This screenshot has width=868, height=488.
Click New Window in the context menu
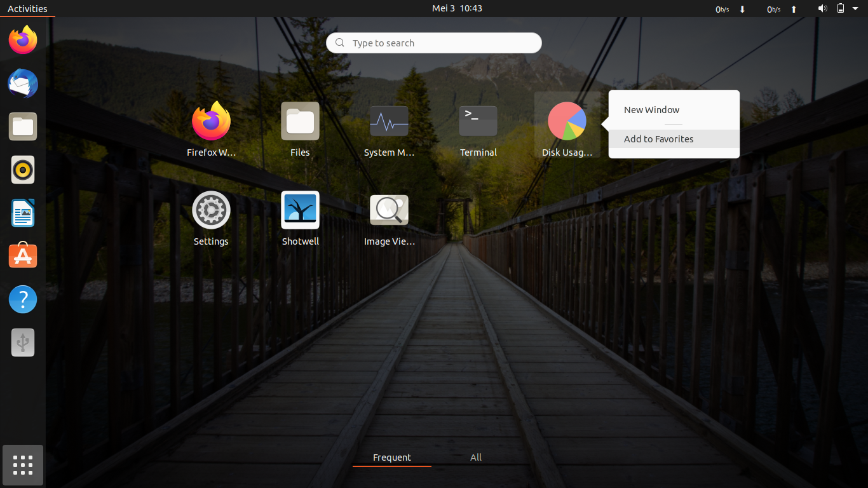coord(651,109)
